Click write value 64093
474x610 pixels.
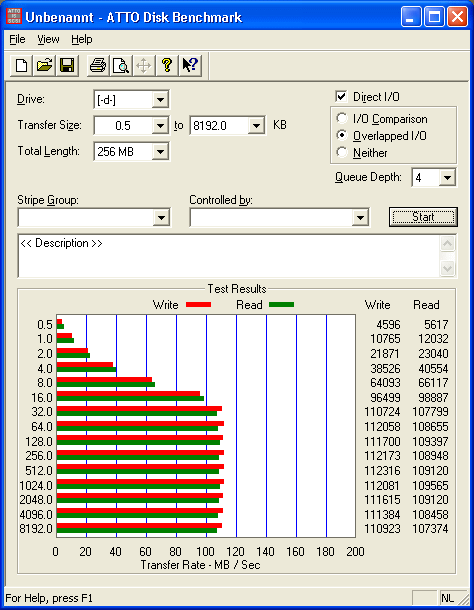click(x=385, y=383)
